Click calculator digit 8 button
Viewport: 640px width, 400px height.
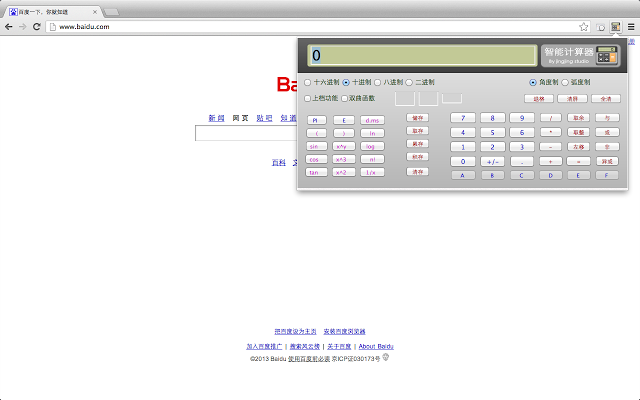[492, 118]
